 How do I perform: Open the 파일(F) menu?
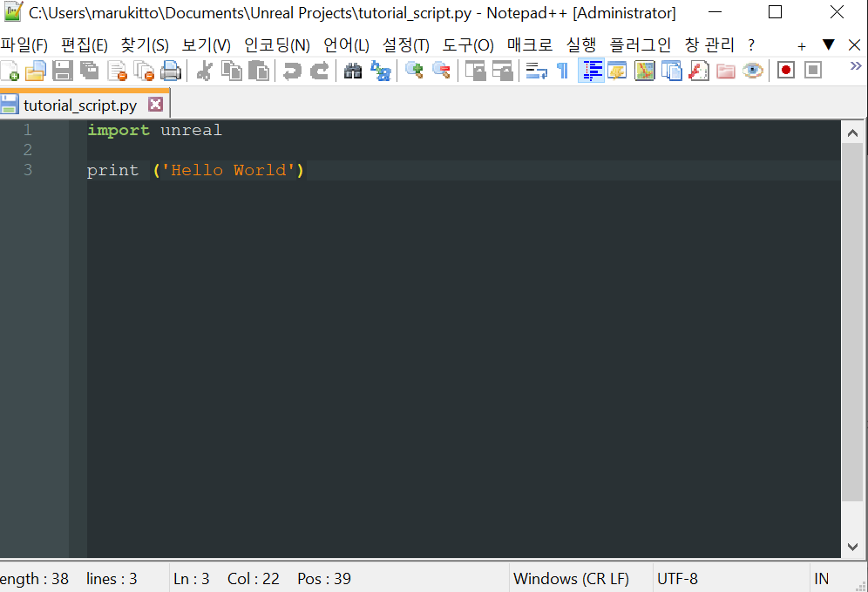24,44
